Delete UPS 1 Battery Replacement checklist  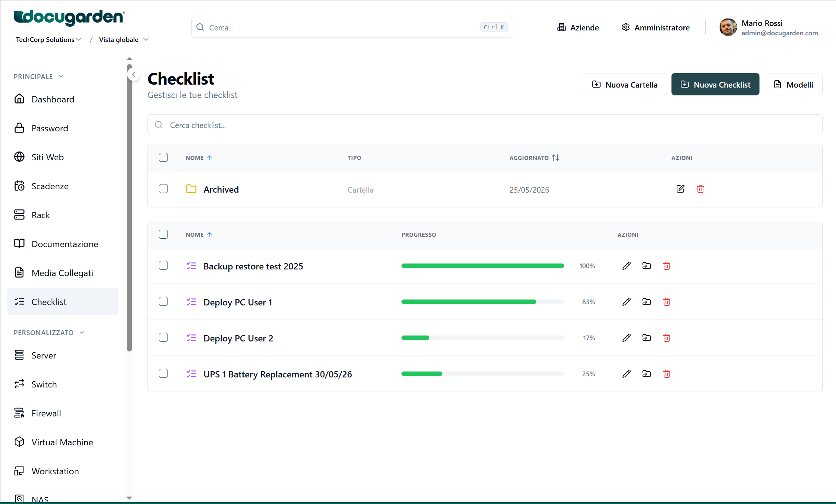667,374
